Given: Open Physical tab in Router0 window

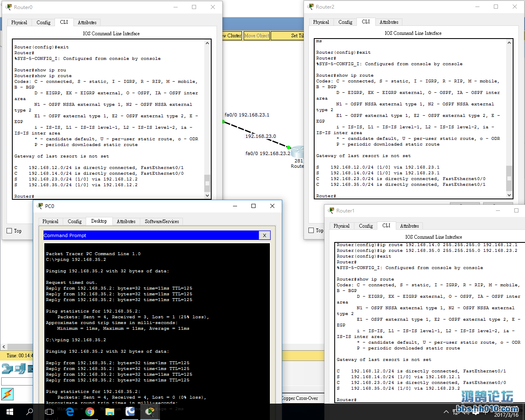Looking at the screenshot, I should coord(19,23).
